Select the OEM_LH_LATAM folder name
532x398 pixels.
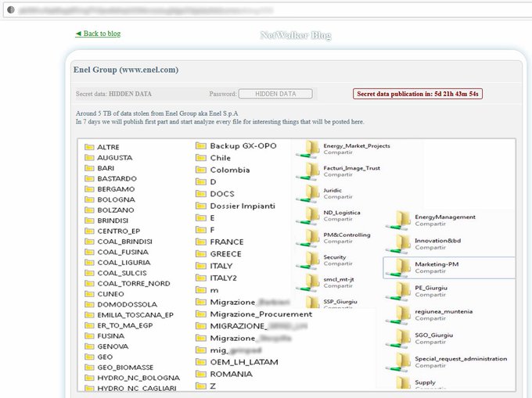(244, 362)
